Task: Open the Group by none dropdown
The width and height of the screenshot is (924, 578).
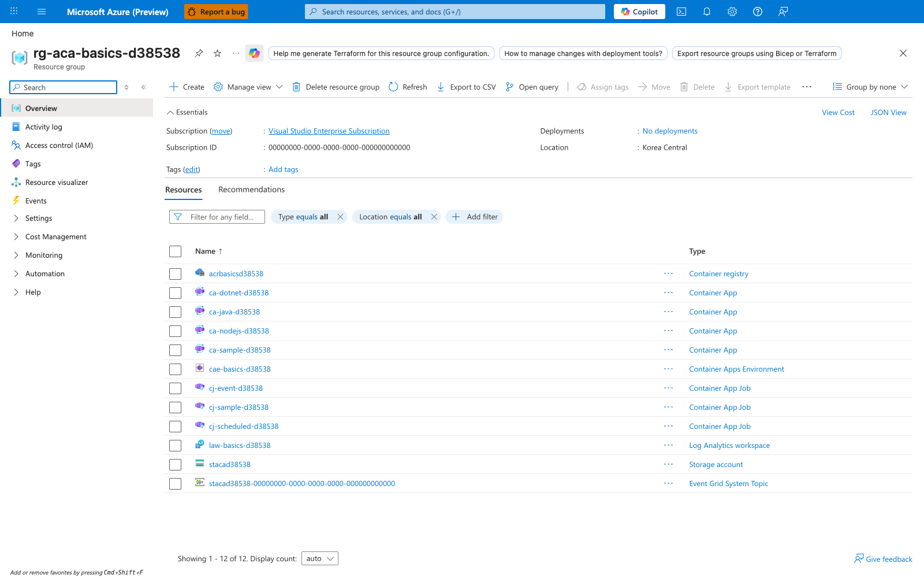Action: coord(870,87)
